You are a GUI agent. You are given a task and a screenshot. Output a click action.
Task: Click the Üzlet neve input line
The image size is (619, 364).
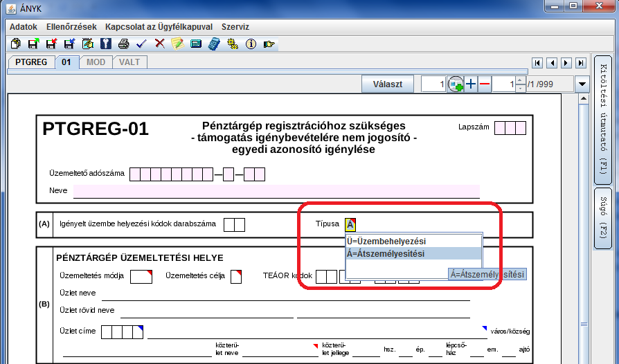285,294
